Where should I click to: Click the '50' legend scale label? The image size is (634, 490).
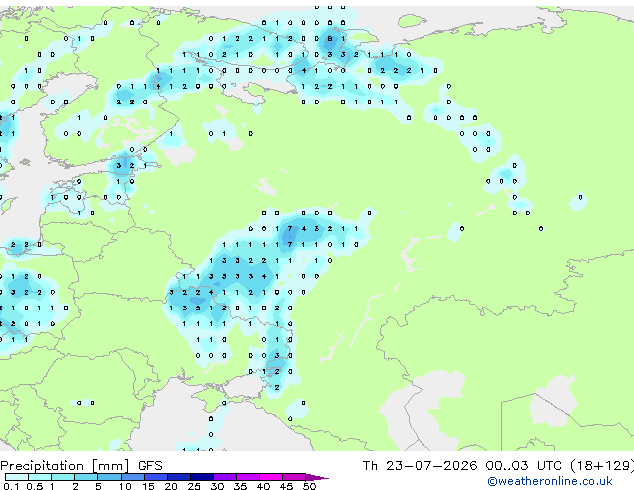click(309, 486)
